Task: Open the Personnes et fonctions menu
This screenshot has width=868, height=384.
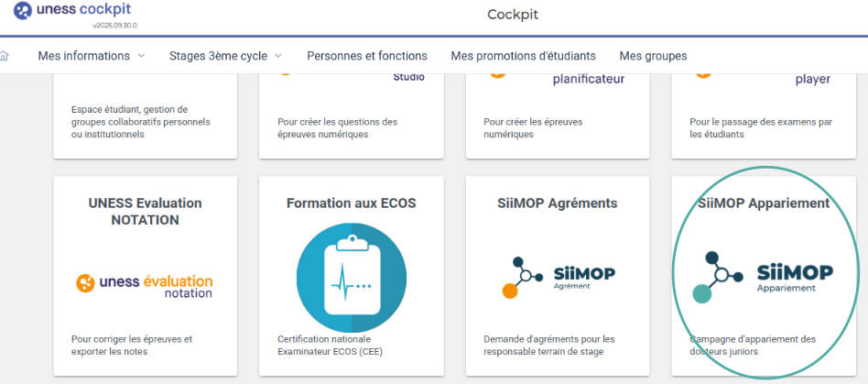Action: (x=366, y=56)
